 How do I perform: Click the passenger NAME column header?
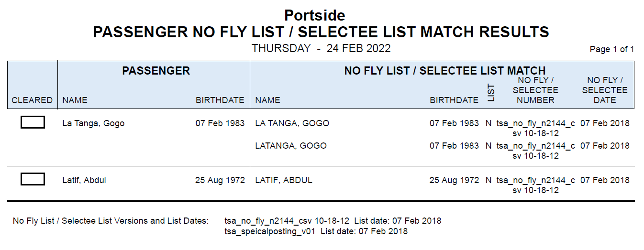coord(75,100)
